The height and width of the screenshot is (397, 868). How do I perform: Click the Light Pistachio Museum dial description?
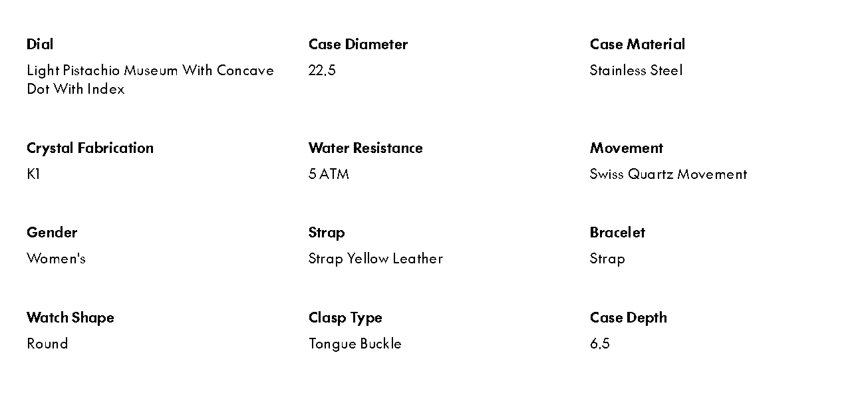[150, 79]
